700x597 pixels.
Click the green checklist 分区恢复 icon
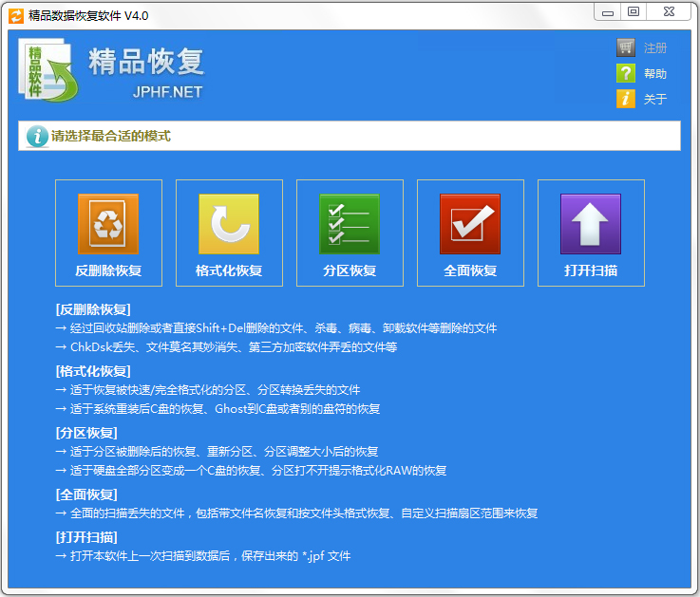pos(350,224)
